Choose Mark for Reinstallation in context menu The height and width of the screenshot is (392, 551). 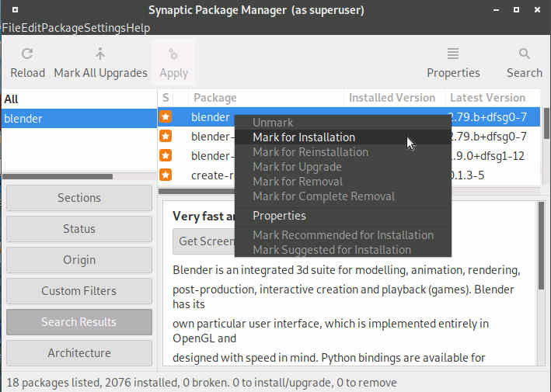point(343,152)
